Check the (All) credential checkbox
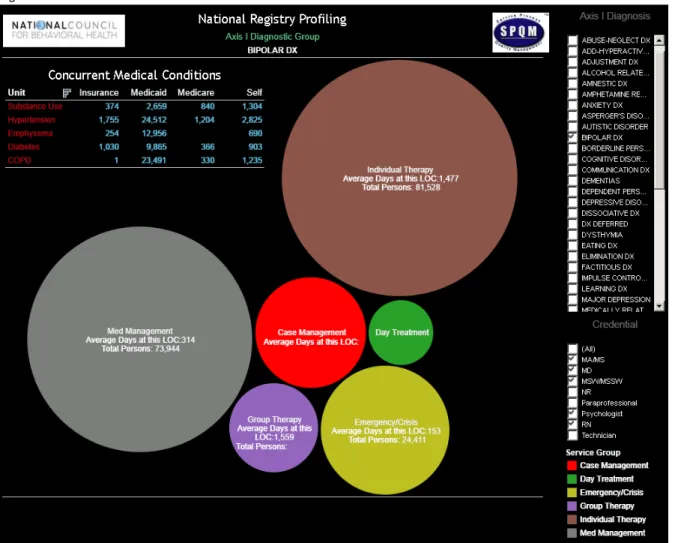Viewport: 675px width, 543px height. 573,349
